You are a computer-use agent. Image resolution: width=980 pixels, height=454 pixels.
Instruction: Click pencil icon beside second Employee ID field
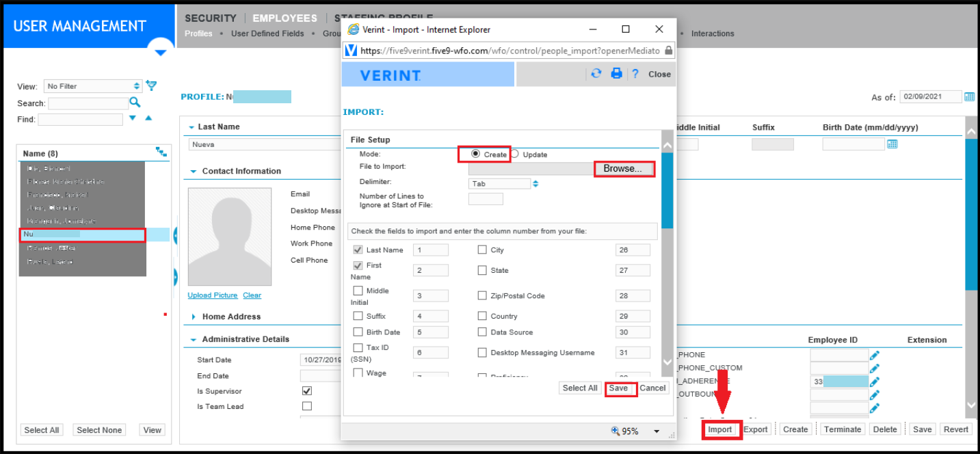point(874,368)
